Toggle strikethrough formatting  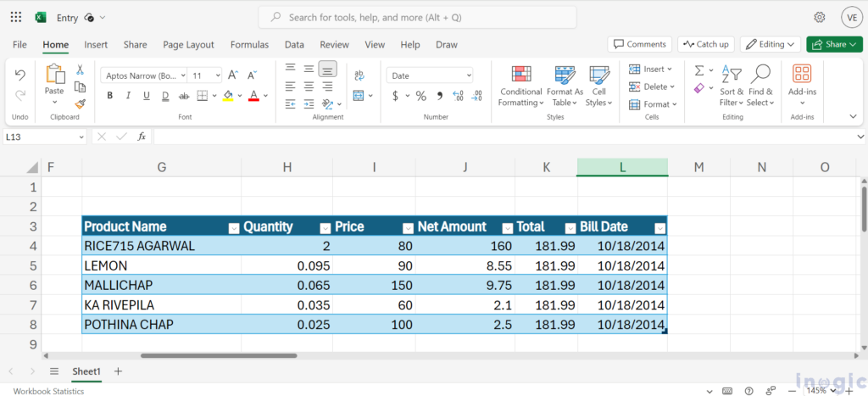pos(184,96)
